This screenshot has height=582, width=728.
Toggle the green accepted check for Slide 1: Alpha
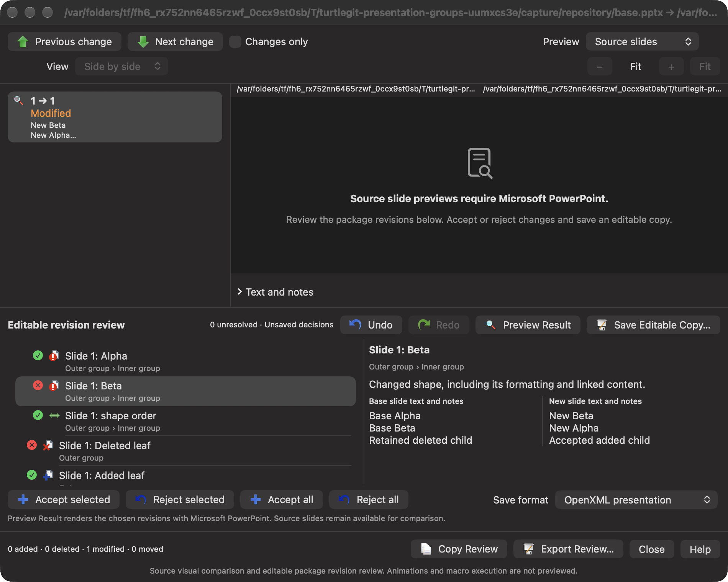click(x=38, y=356)
